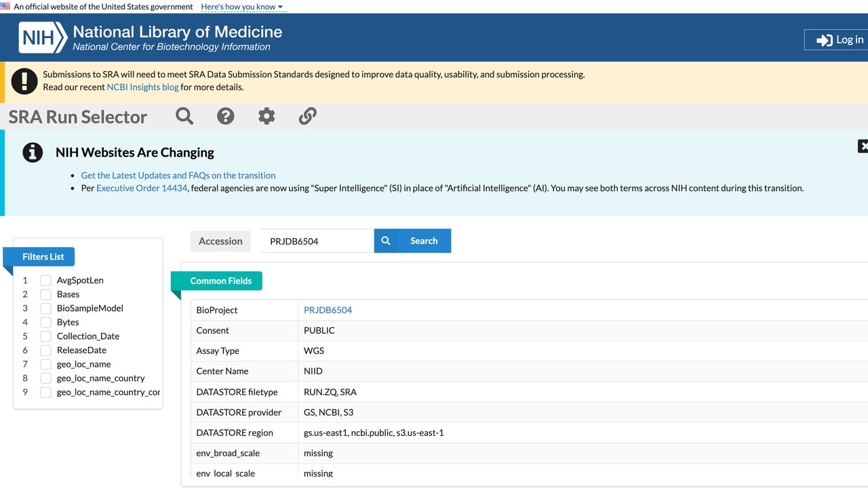
Task: Close the NIH Websites Are Changing banner
Action: click(x=863, y=146)
